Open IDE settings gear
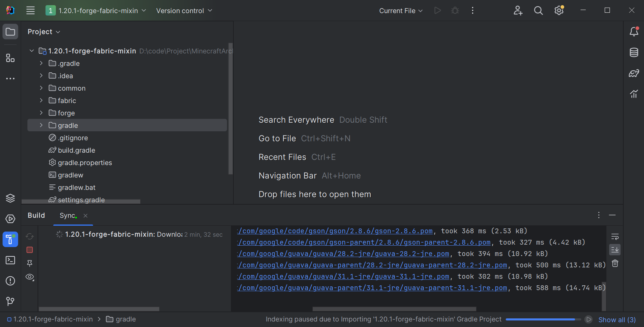The image size is (644, 327). pyautogui.click(x=559, y=11)
